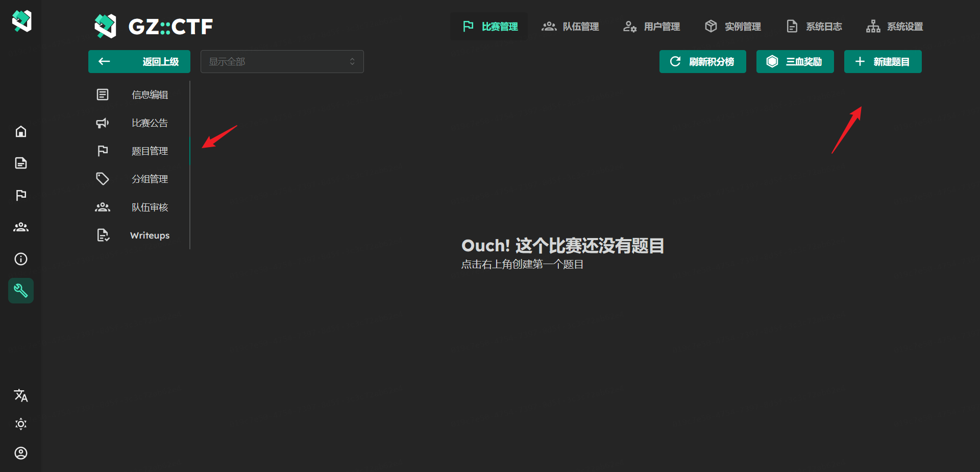Click the 刷新积分榜 button
Viewport: 980px width, 472px height.
[x=702, y=62]
